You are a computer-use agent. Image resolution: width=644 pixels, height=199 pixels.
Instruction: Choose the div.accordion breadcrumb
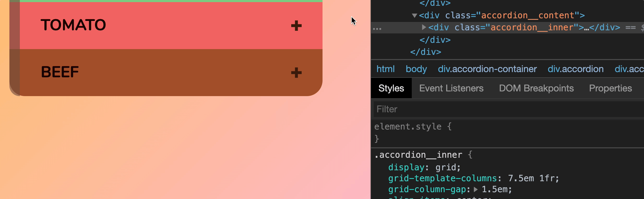(x=575, y=69)
